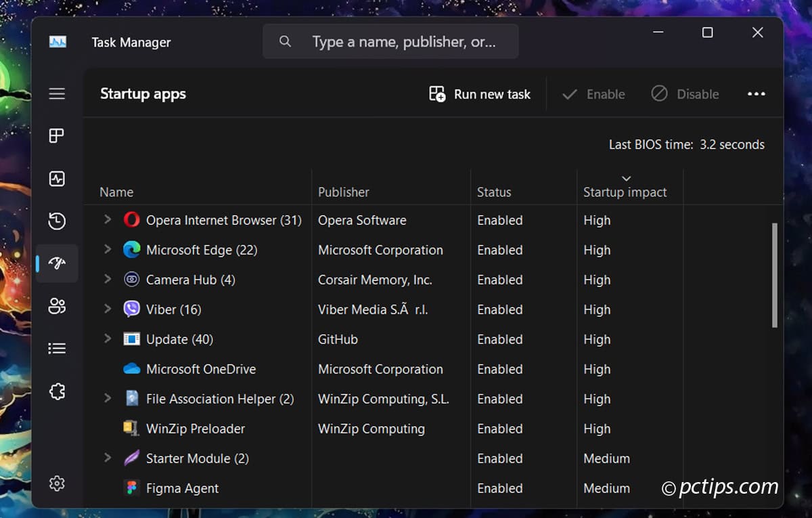
Task: Click the Run new task button
Action: 480,94
